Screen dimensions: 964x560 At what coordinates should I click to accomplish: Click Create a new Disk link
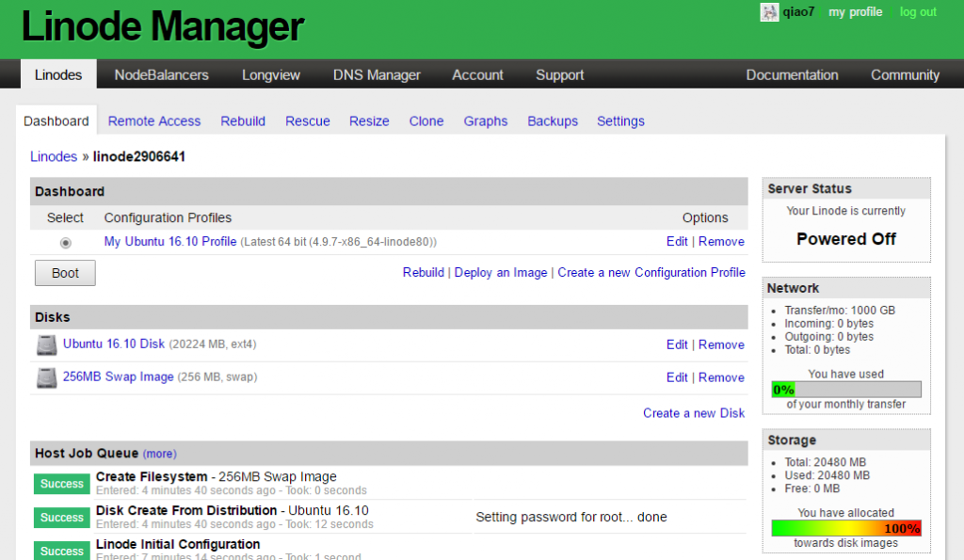click(x=694, y=413)
